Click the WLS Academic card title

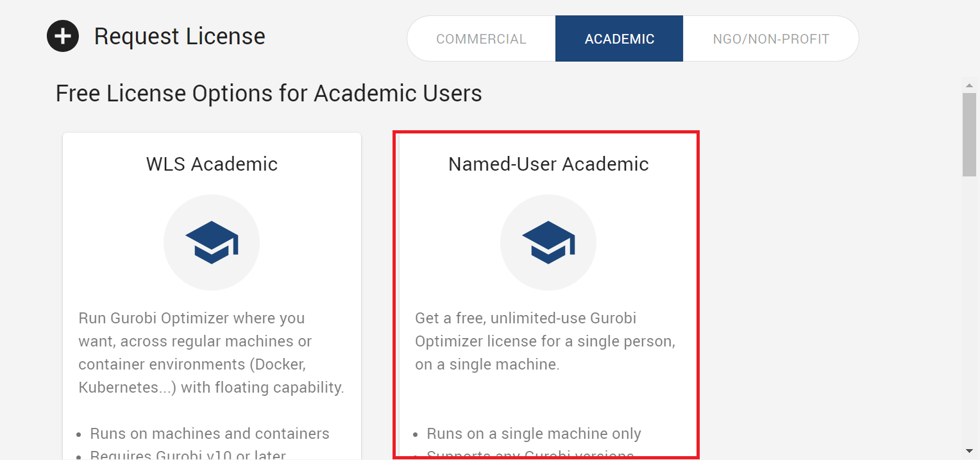212,164
